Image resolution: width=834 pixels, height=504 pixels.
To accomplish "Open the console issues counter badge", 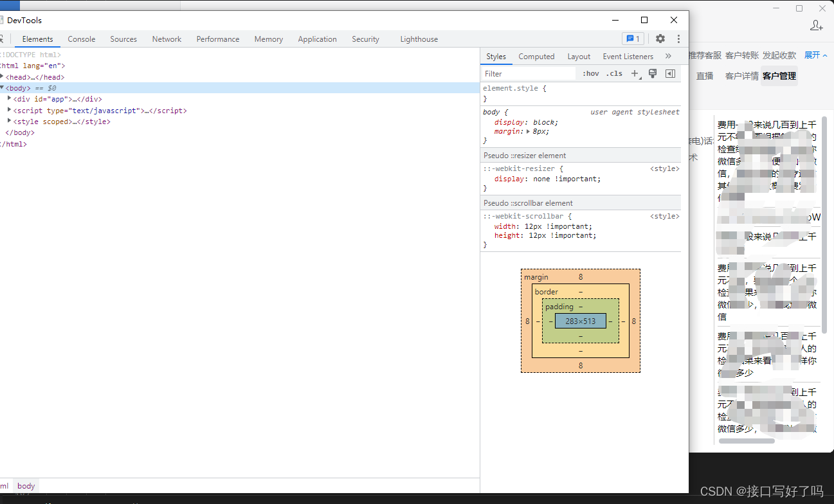I will (x=633, y=39).
